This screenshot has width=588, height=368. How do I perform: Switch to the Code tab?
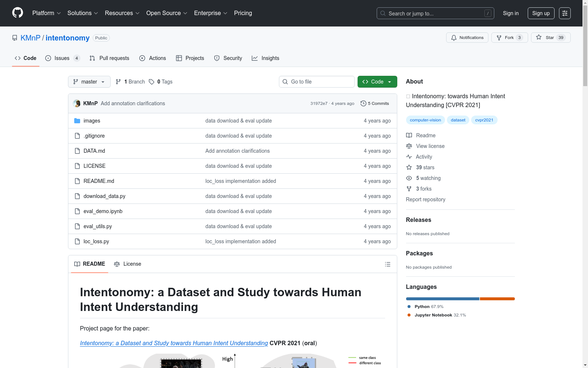click(26, 58)
